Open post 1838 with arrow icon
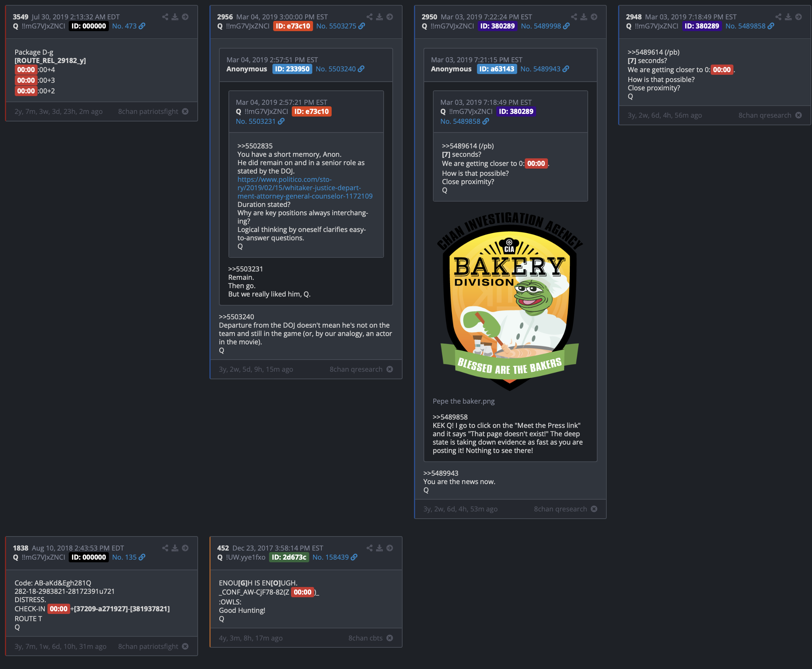Image resolution: width=812 pixels, height=669 pixels. click(x=185, y=548)
